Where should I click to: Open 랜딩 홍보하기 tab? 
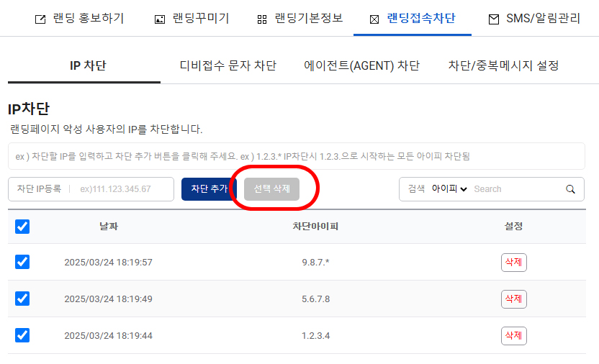point(79,19)
